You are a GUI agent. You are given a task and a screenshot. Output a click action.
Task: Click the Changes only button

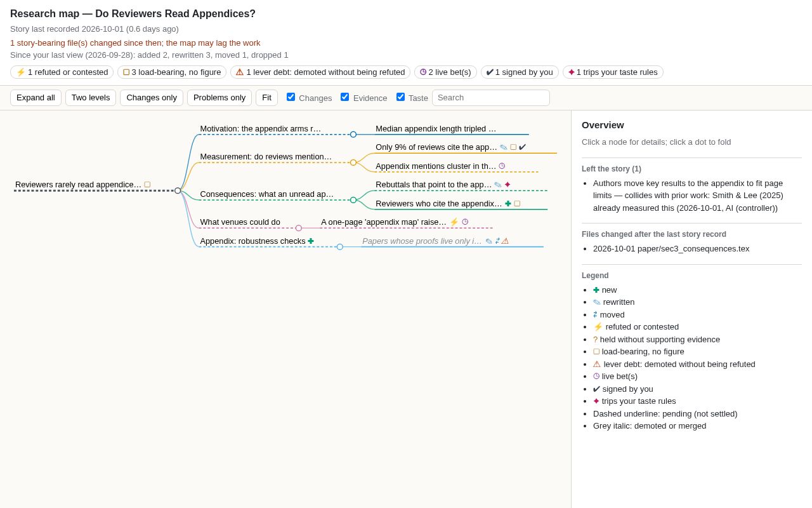click(152, 98)
